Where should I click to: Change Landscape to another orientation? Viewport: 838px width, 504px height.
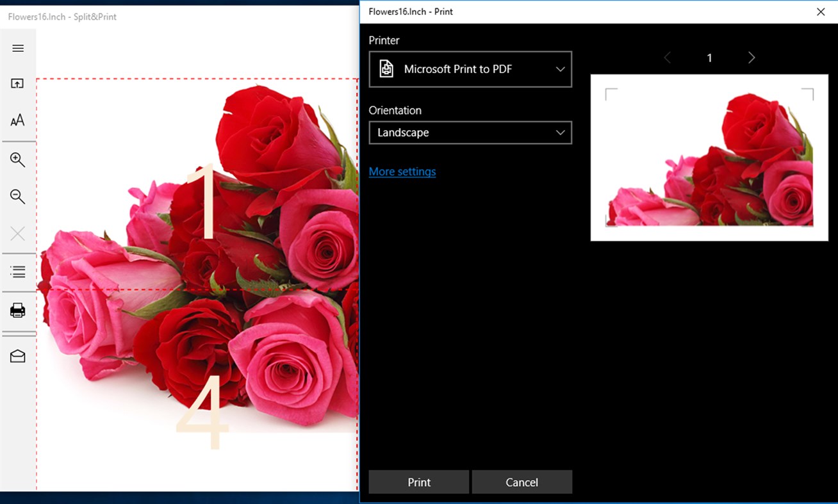[470, 133]
